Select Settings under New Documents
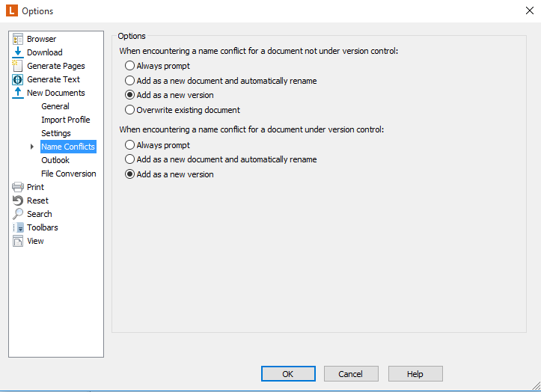Viewport: 541px width, 392px height. (x=56, y=133)
